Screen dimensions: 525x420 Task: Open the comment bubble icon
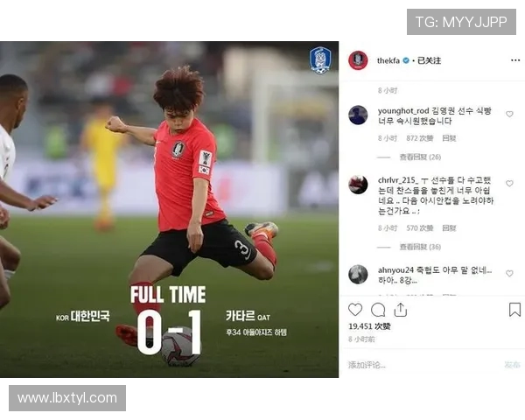378,310
